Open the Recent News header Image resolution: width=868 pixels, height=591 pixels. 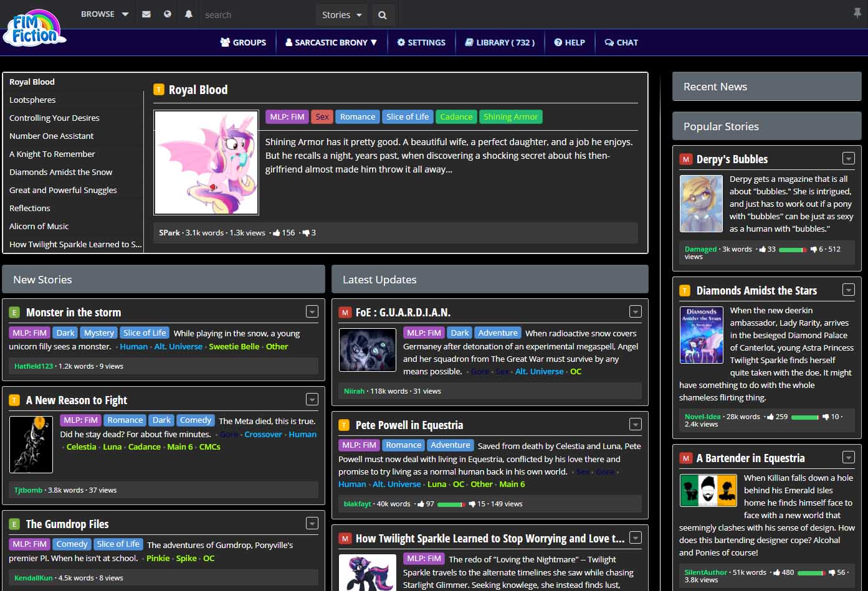[x=767, y=87]
